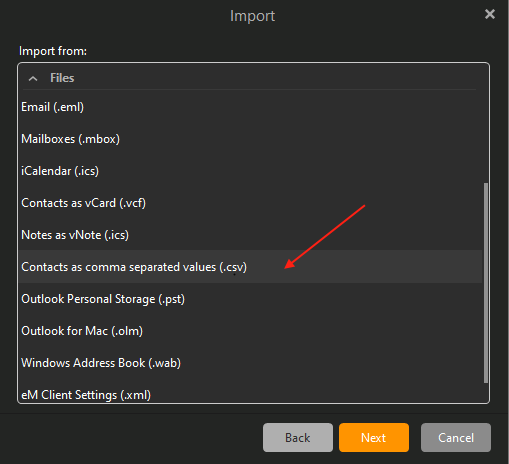Select iCalendar (.ics) import type
This screenshot has width=509, height=464.
tap(250, 171)
